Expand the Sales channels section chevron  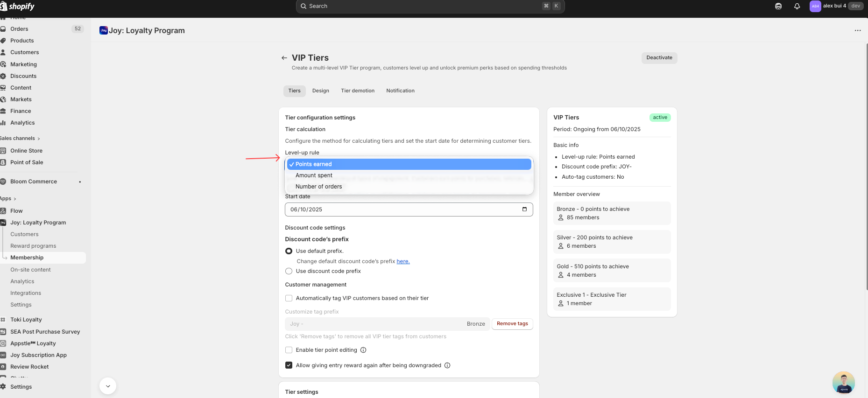39,139
